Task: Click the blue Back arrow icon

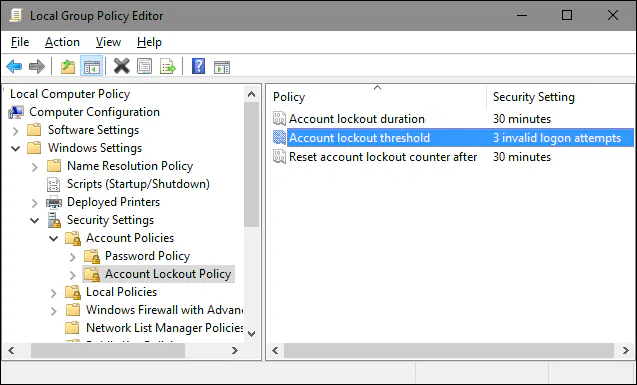Action: click(14, 66)
